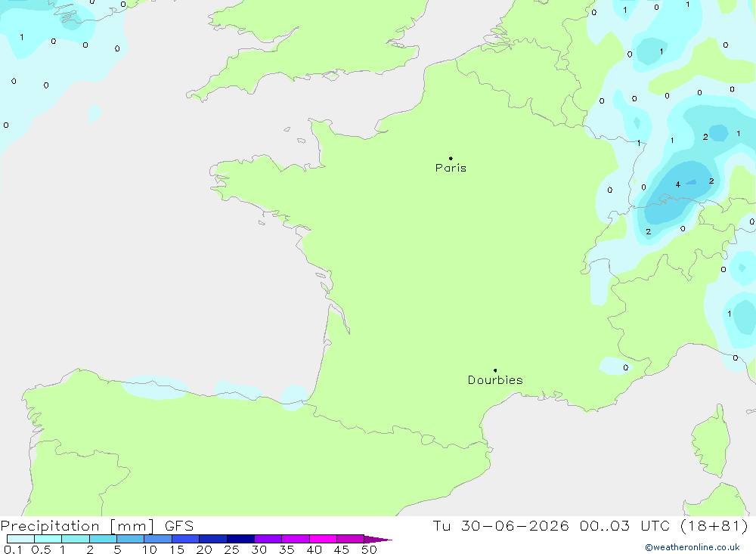Screen dimensions: 756x554
Task: Select the lightest 0.1 mm legend swatch
Action: pos(20,539)
